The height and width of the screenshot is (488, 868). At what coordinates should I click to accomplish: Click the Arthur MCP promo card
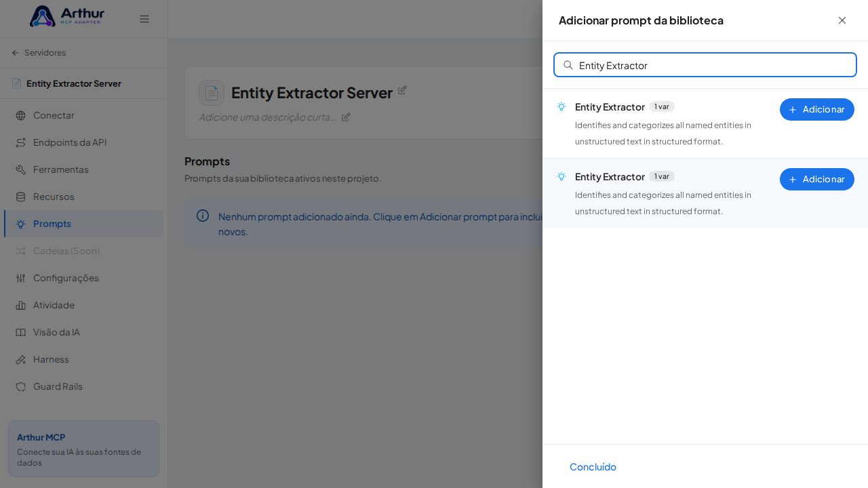click(83, 448)
